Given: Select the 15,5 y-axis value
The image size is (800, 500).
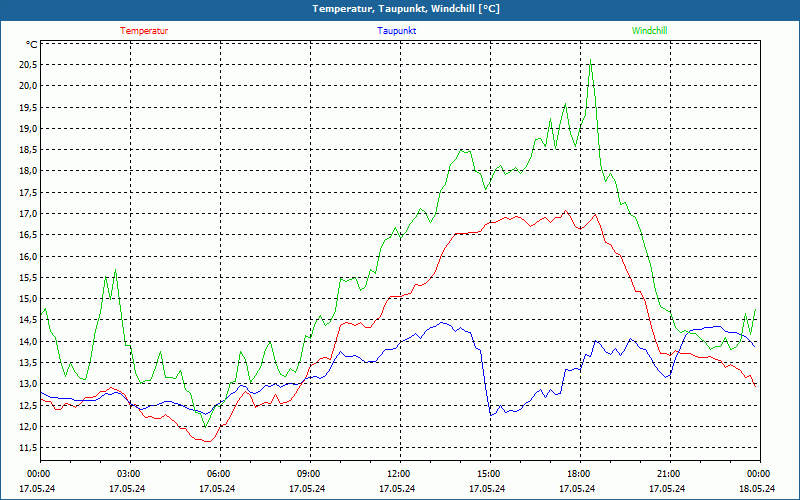Looking at the screenshot, I should (28, 278).
